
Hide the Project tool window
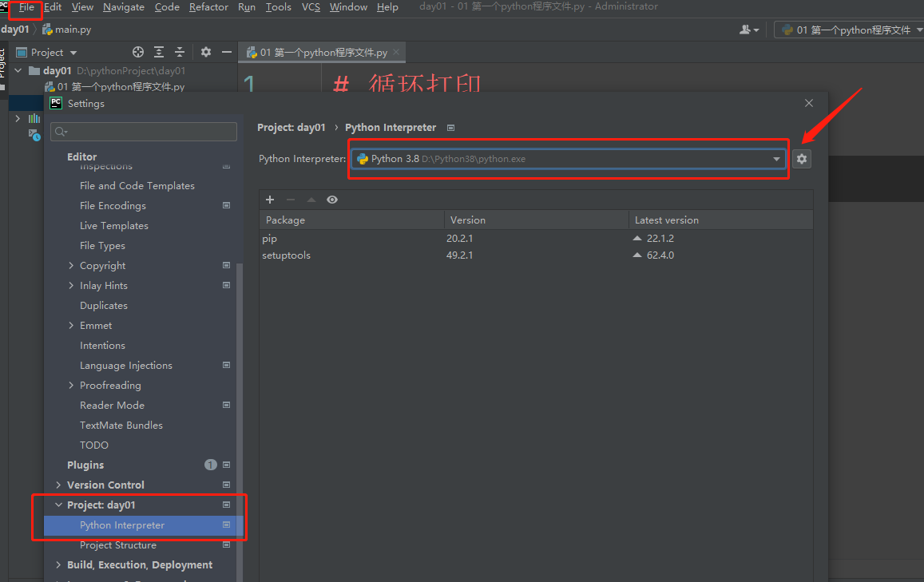tap(226, 53)
